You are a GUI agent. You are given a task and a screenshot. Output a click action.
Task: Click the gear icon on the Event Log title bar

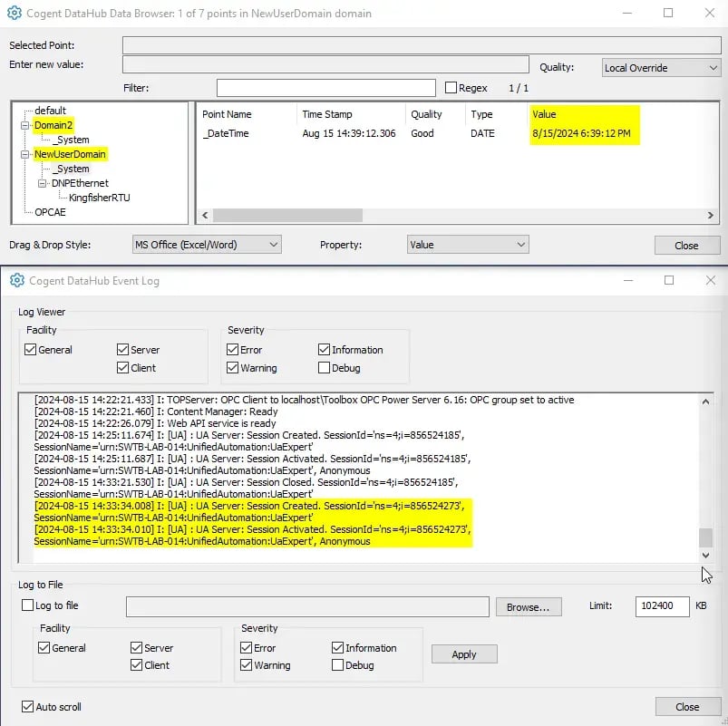(16, 281)
